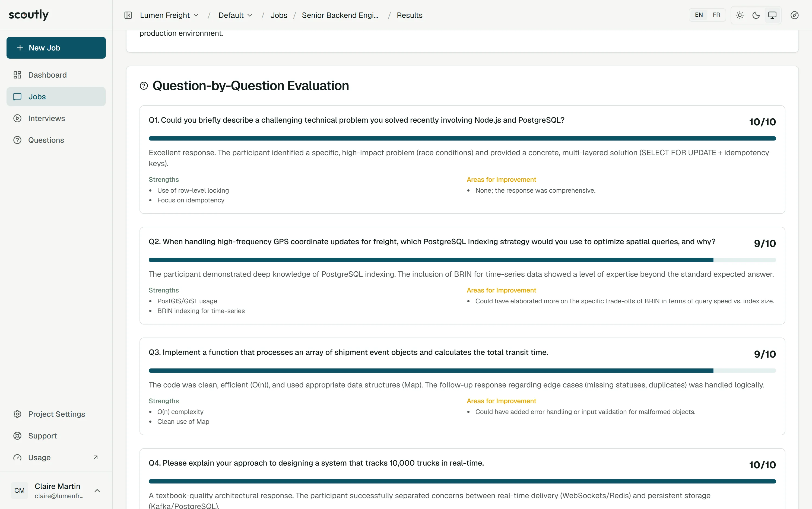Click the Support lifebuoy icon

tap(17, 436)
